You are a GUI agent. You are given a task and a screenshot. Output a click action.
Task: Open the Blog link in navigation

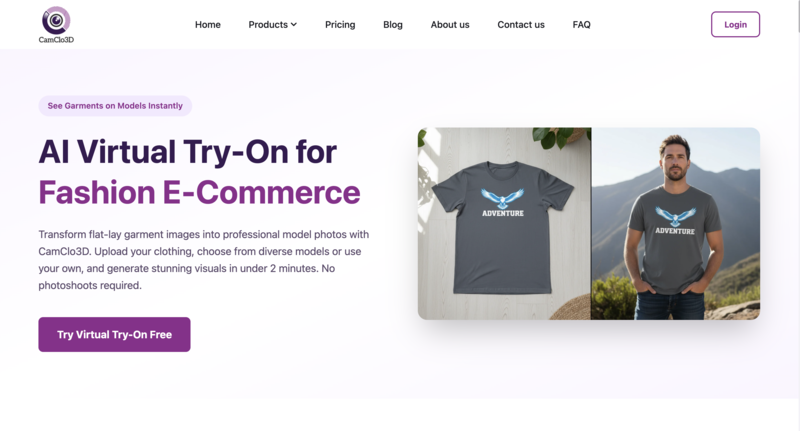393,24
